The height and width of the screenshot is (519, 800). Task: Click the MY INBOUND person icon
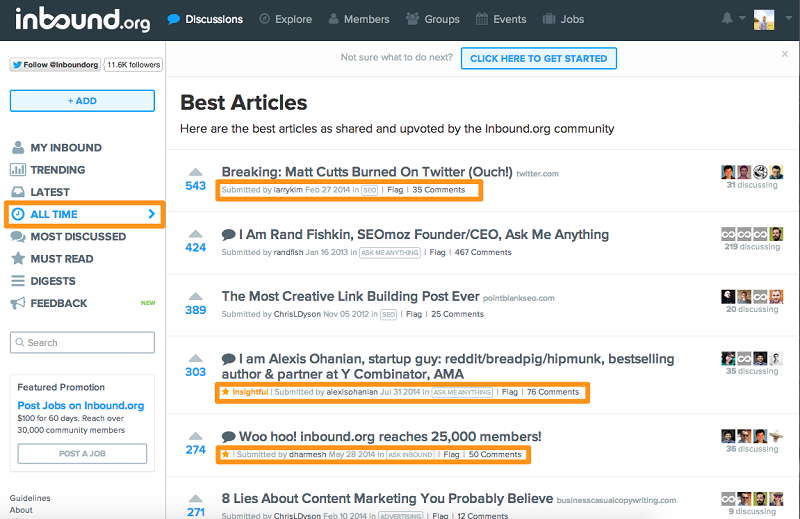click(x=18, y=147)
